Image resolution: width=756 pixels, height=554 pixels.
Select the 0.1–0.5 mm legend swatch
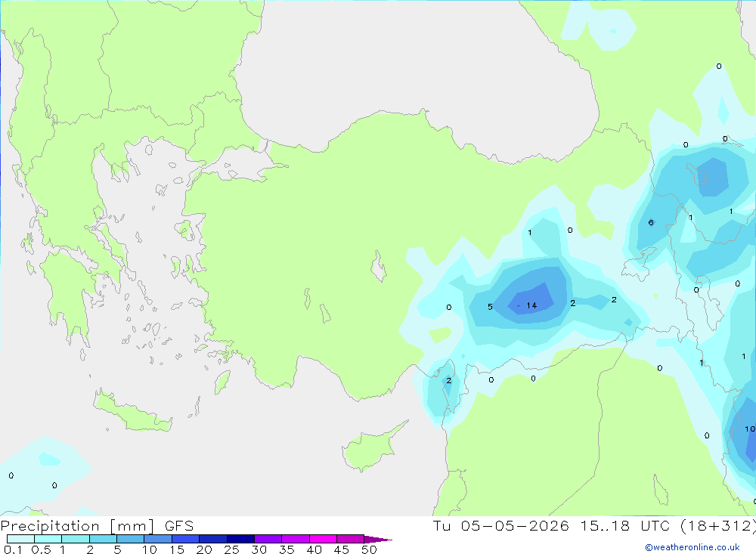pos(20,539)
